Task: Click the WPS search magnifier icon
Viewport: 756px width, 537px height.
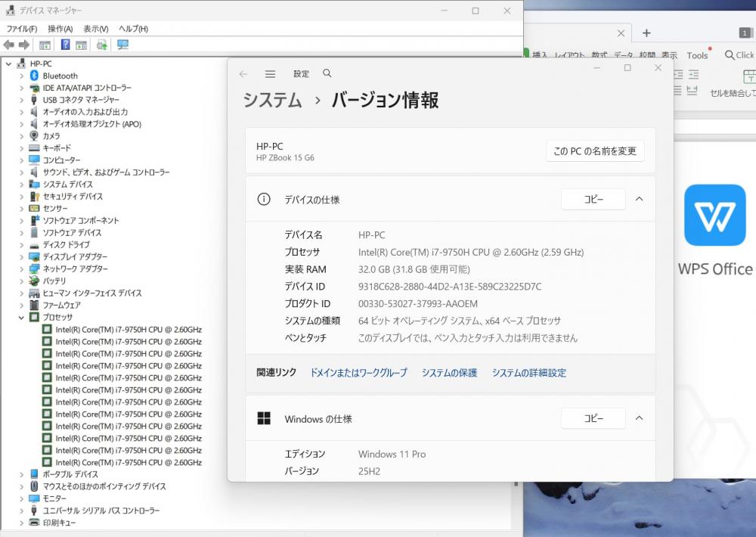Action: [730, 55]
